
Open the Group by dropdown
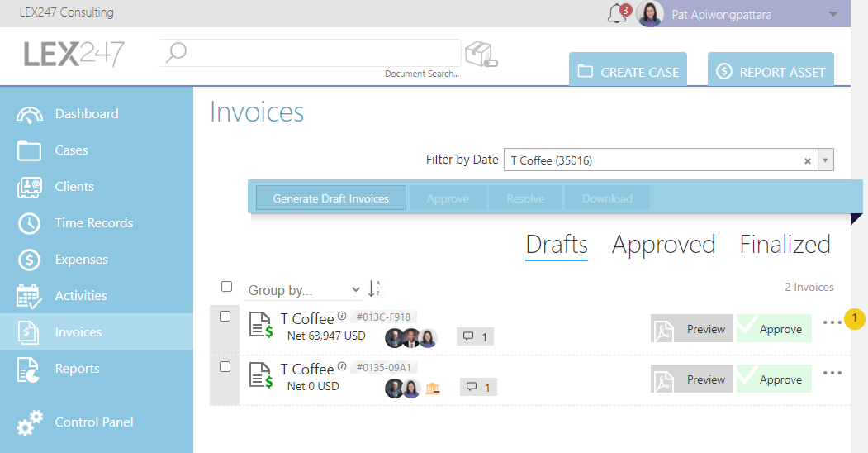click(302, 289)
